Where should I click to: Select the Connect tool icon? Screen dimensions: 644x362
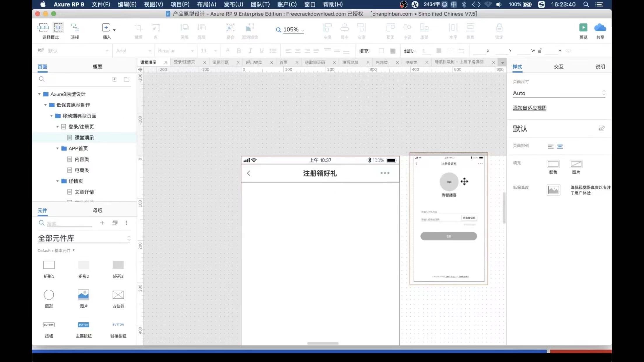(75, 28)
